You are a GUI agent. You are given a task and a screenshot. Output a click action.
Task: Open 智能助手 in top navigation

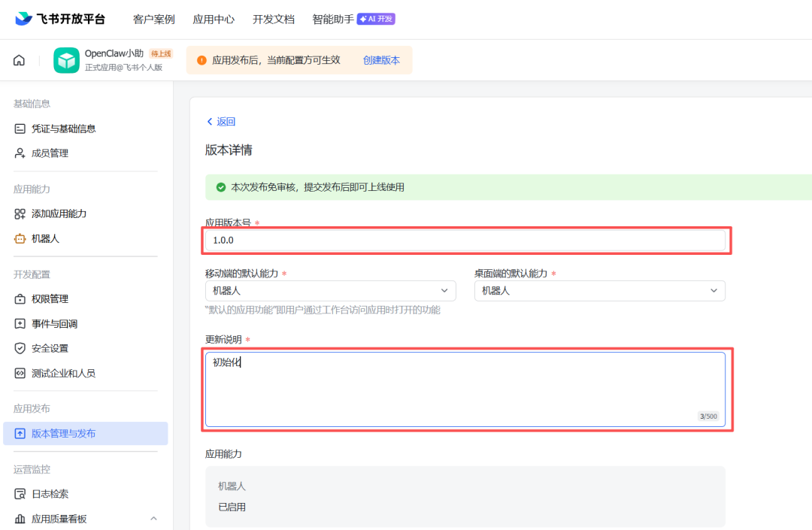[x=333, y=19]
